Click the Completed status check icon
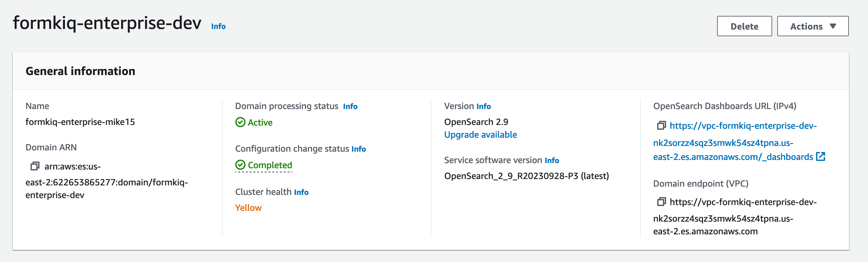868x262 pixels. click(x=240, y=165)
